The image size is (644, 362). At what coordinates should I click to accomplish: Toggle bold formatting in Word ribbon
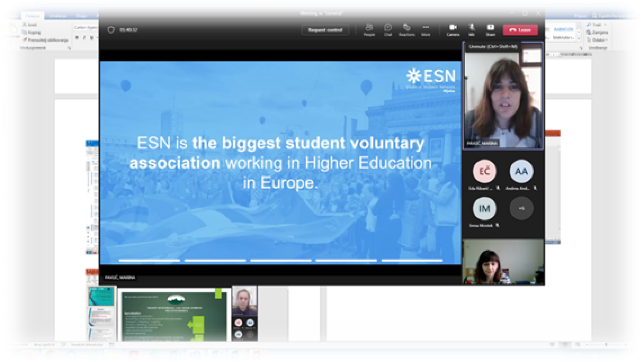77,38
